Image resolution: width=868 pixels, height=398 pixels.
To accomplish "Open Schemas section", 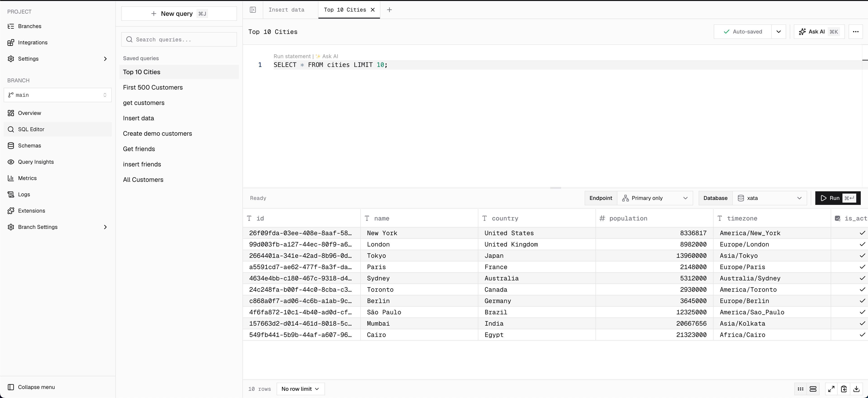I will [x=58, y=146].
